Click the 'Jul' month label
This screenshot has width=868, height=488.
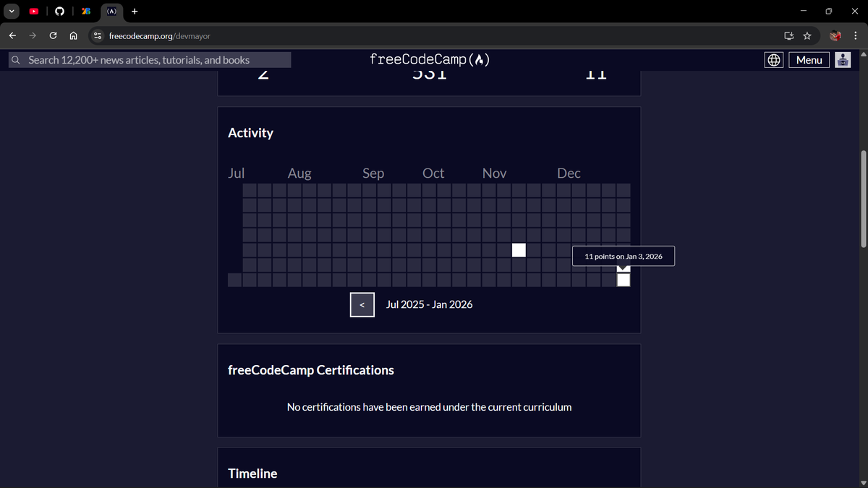(x=236, y=174)
